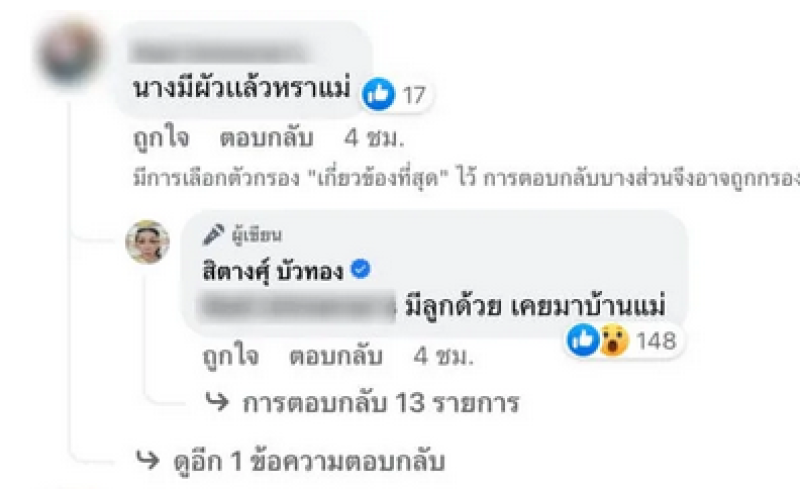Like the author reply via ถูกใจ

tap(231, 356)
